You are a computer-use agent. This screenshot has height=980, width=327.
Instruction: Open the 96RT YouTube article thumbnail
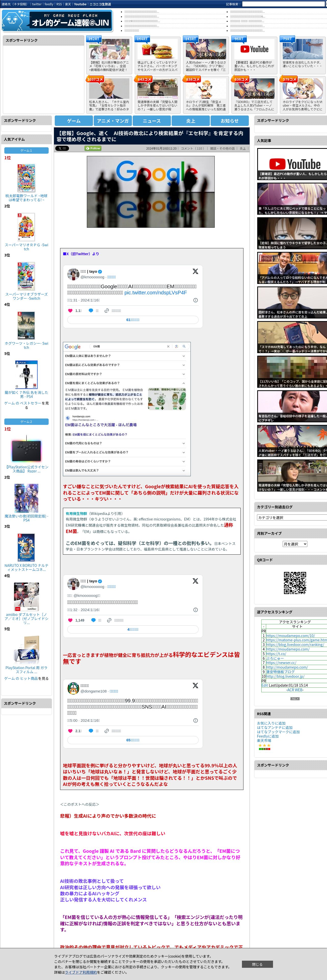click(x=254, y=49)
